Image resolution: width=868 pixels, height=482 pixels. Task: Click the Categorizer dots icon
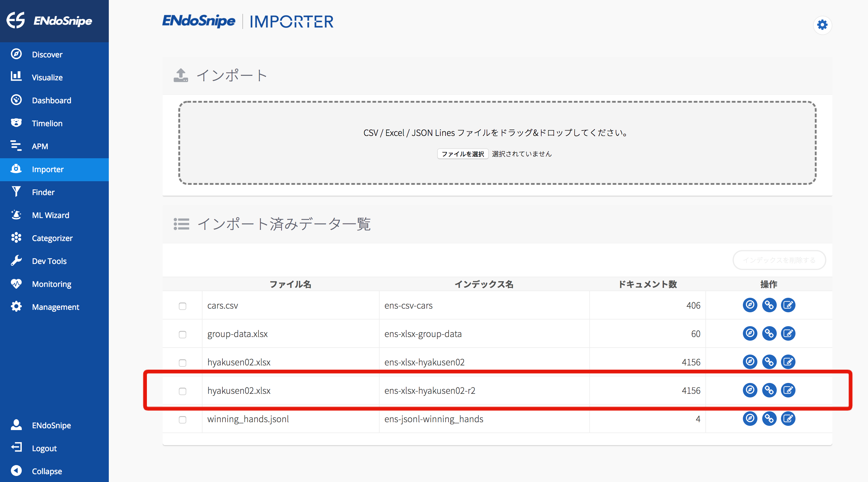pos(16,238)
